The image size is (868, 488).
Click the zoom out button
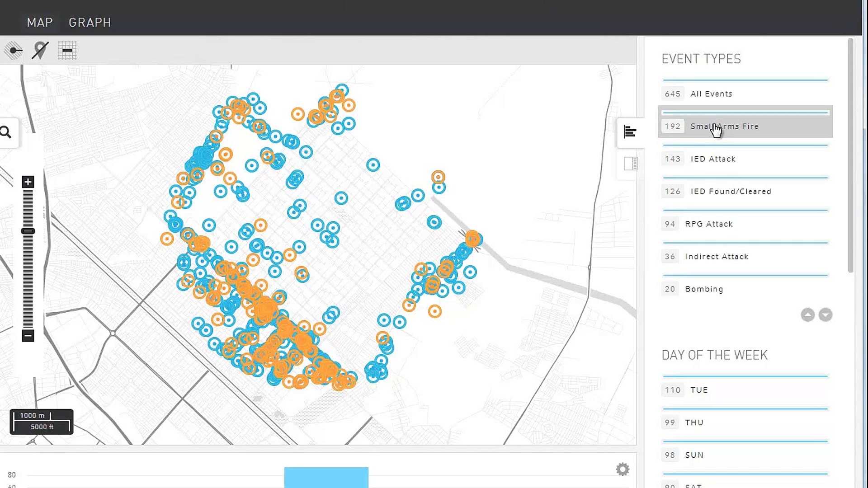pyautogui.click(x=28, y=335)
